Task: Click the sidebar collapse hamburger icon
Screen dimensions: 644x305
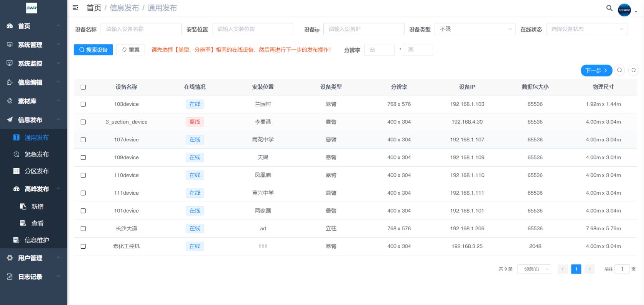Action: coord(76,8)
